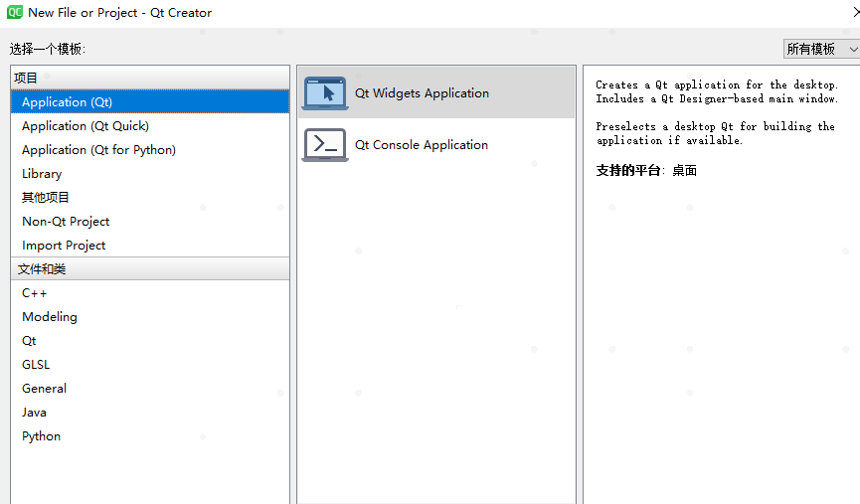Viewport: 860px width, 504px height.
Task: Select the Application (Qt Quick) category
Action: coord(150,126)
